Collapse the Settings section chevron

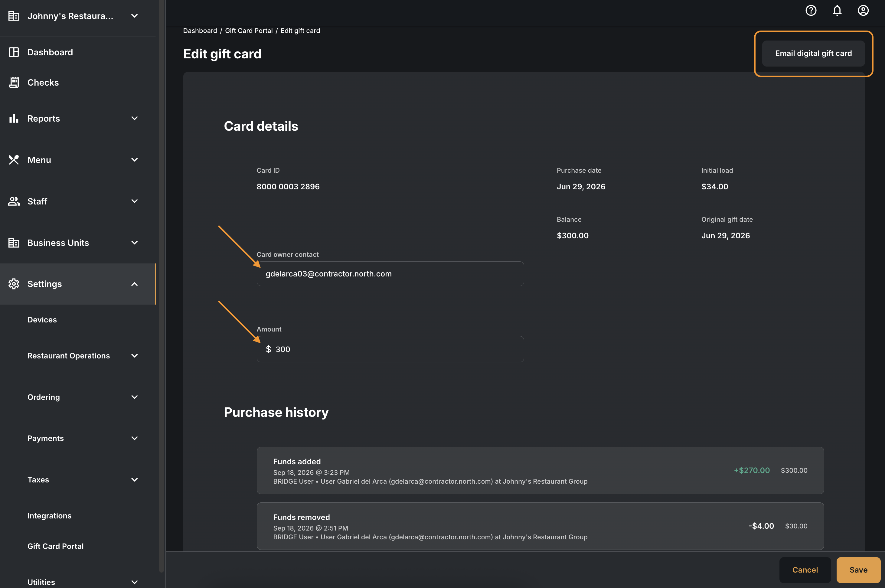135,284
